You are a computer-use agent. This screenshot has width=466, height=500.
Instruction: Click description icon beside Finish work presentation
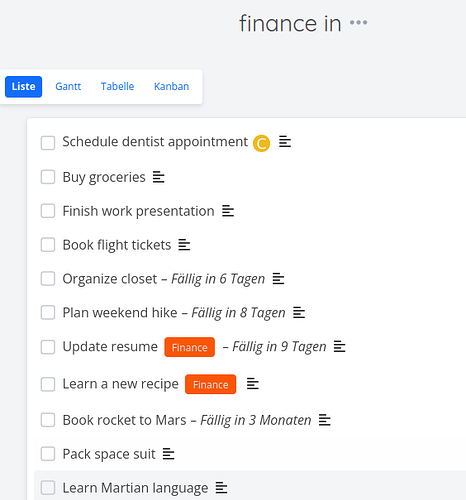click(228, 211)
